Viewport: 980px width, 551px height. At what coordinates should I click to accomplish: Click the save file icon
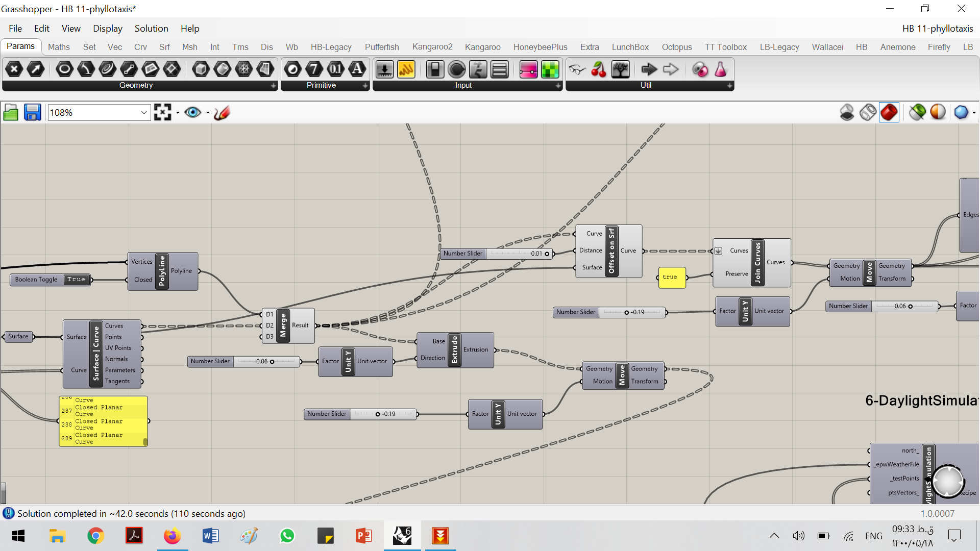pos(32,112)
